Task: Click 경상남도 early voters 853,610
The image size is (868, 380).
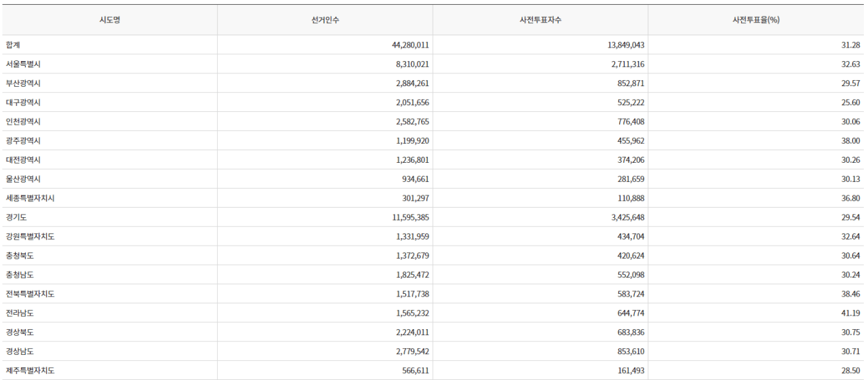Action: 630,350
